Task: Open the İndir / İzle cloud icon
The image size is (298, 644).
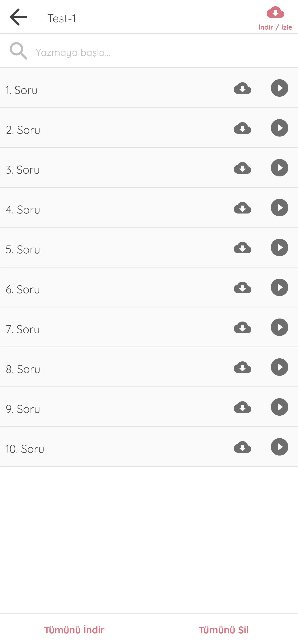Action: tap(275, 13)
